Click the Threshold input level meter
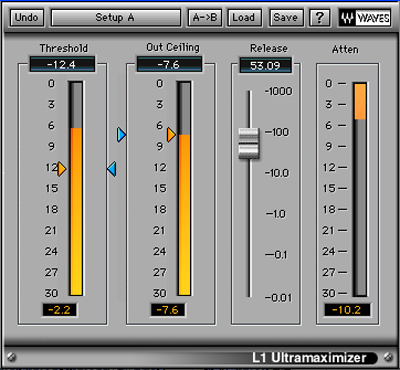Screen dimensions: 400x370 click(76, 188)
